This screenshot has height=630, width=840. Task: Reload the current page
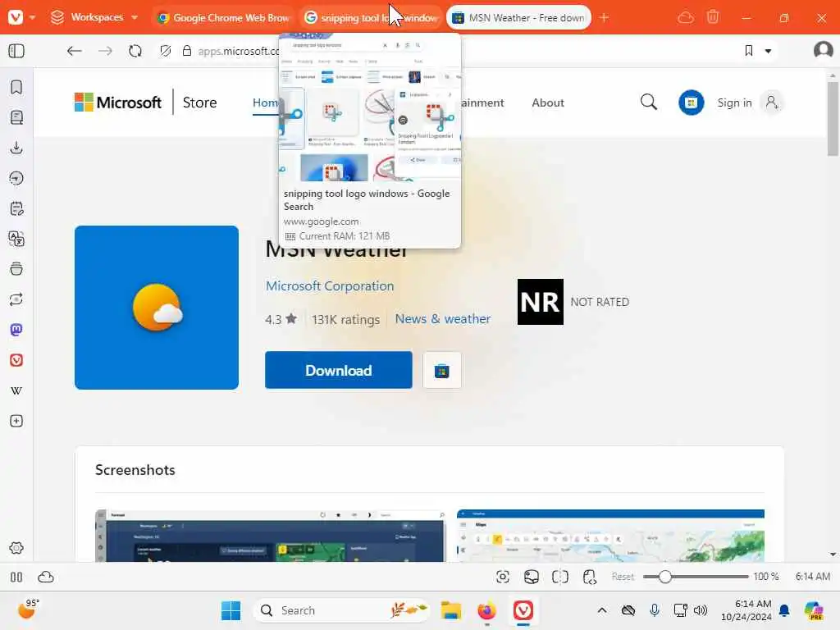click(x=135, y=51)
